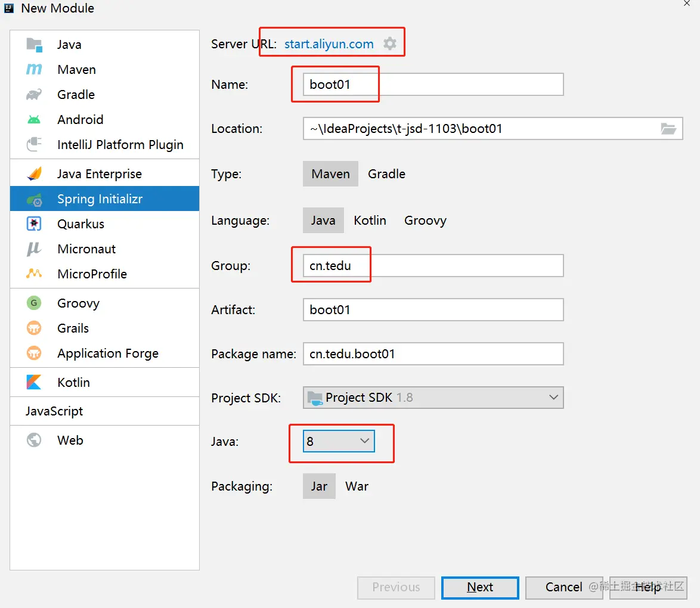Click the browse folder icon in Location
This screenshot has width=700, height=608.
tap(668, 129)
